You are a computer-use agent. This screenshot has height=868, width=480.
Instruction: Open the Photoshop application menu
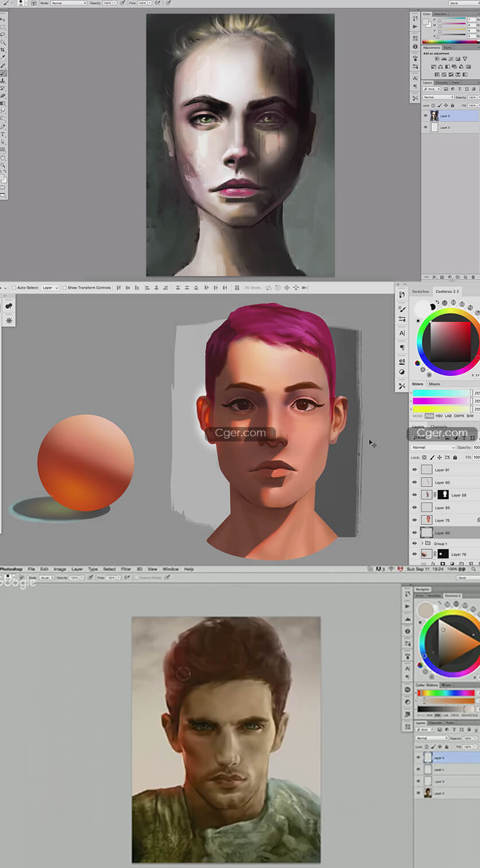tap(10, 569)
